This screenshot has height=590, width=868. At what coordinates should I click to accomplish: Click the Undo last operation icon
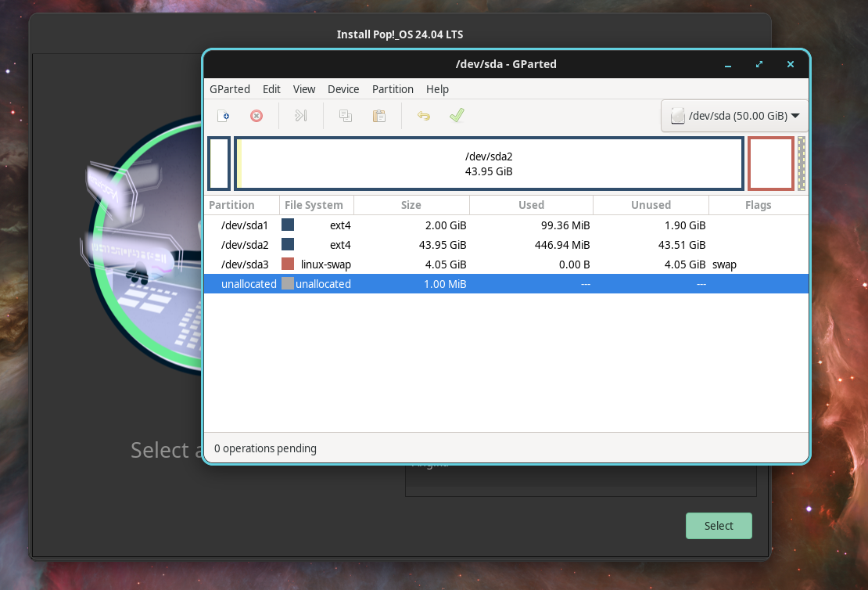coord(424,116)
